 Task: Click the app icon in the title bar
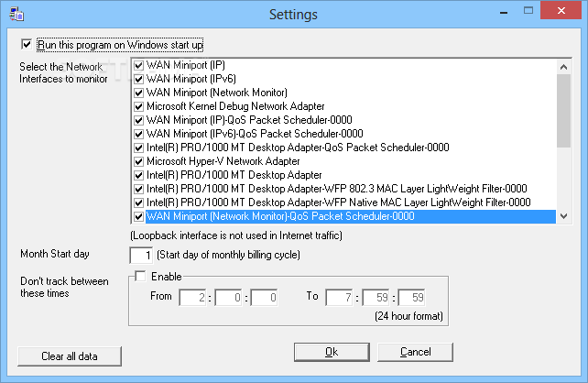(x=16, y=15)
